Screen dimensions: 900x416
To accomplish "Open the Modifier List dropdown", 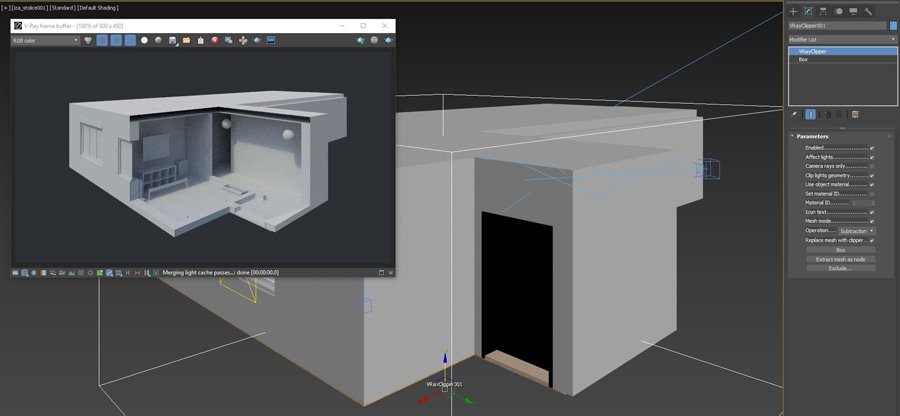I will click(840, 39).
